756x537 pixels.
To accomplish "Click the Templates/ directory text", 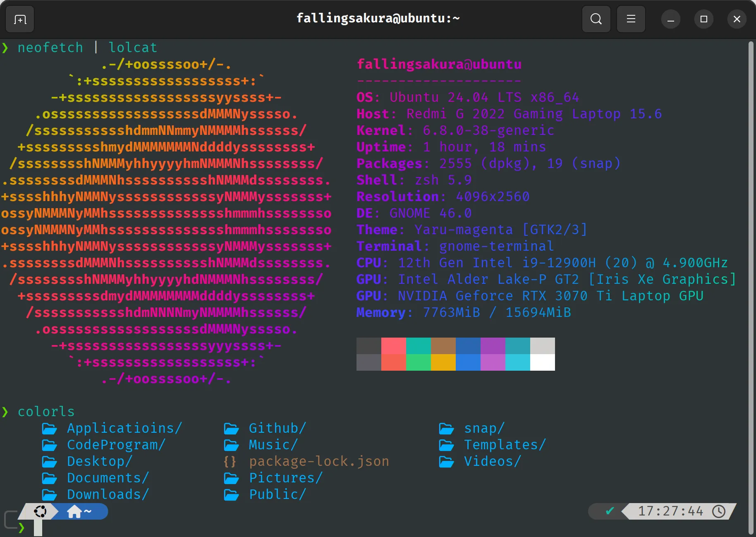I will pyautogui.click(x=505, y=445).
